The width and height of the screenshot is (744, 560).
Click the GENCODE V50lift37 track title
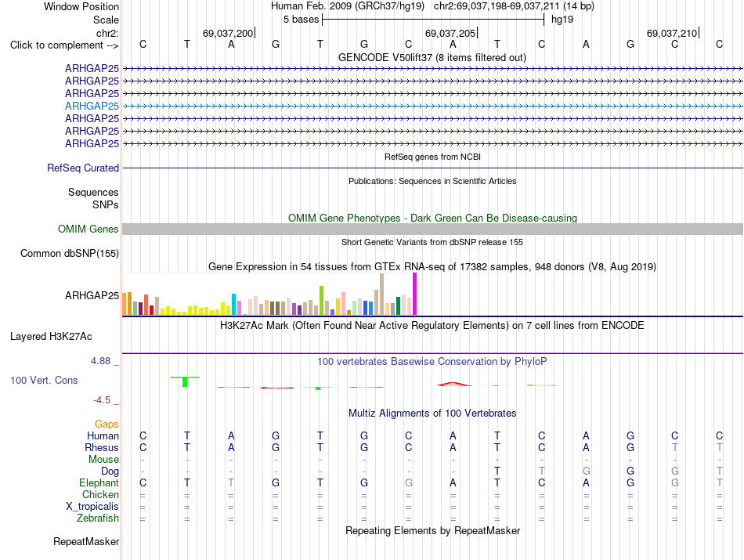tap(432, 57)
